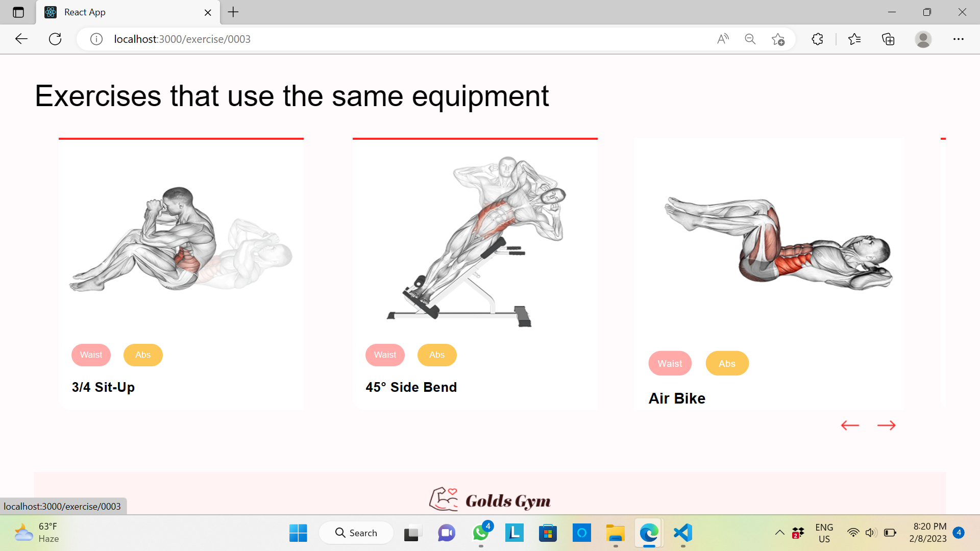Click the 45° Side Bend title
The width and height of the screenshot is (980, 551).
411,387
